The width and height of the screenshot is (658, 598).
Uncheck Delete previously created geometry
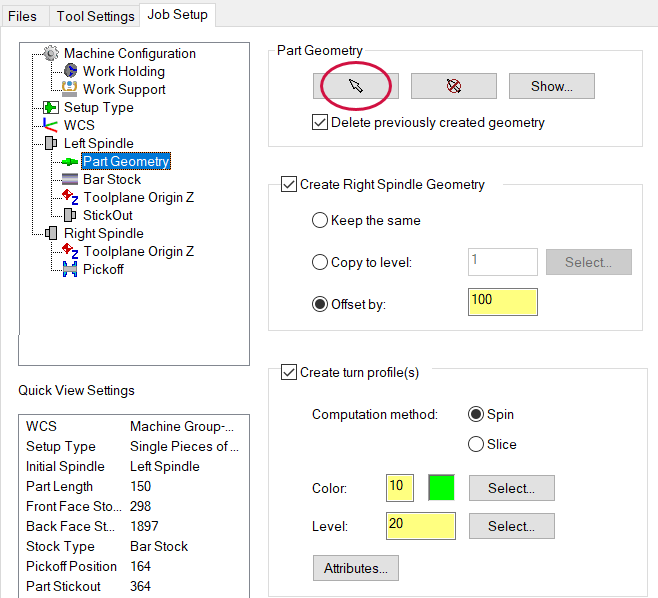[320, 123]
